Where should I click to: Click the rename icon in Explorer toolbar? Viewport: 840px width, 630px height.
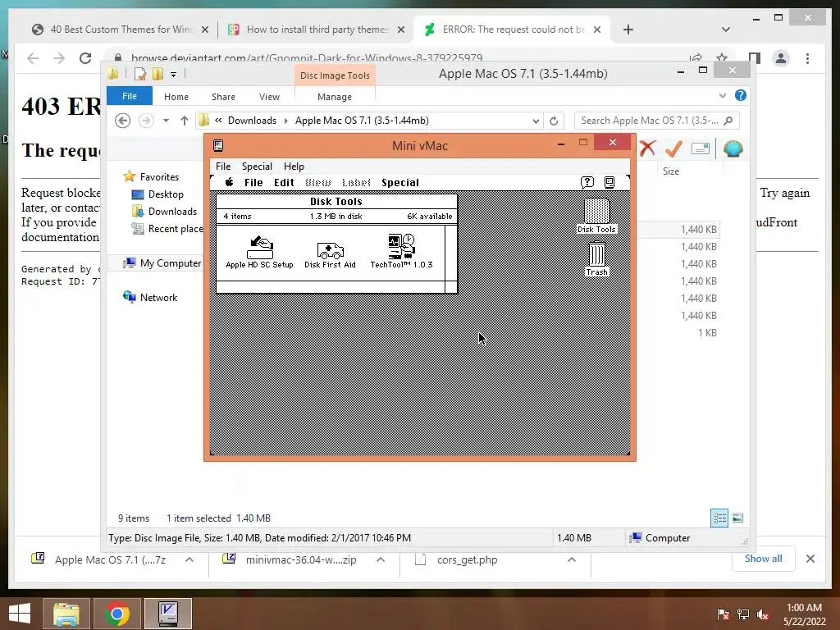(701, 148)
